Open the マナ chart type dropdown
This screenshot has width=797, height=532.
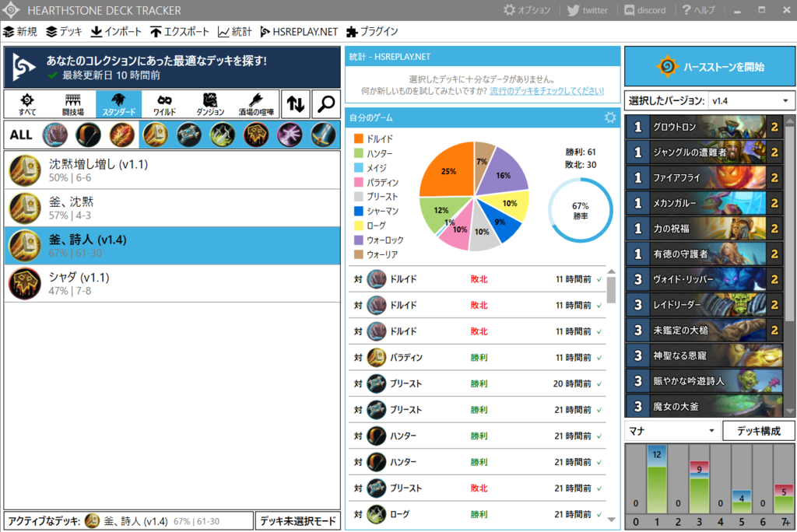(x=672, y=431)
